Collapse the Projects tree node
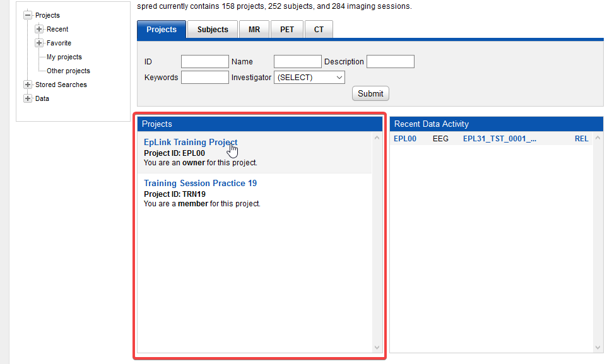The height and width of the screenshot is (364, 612). [28, 15]
